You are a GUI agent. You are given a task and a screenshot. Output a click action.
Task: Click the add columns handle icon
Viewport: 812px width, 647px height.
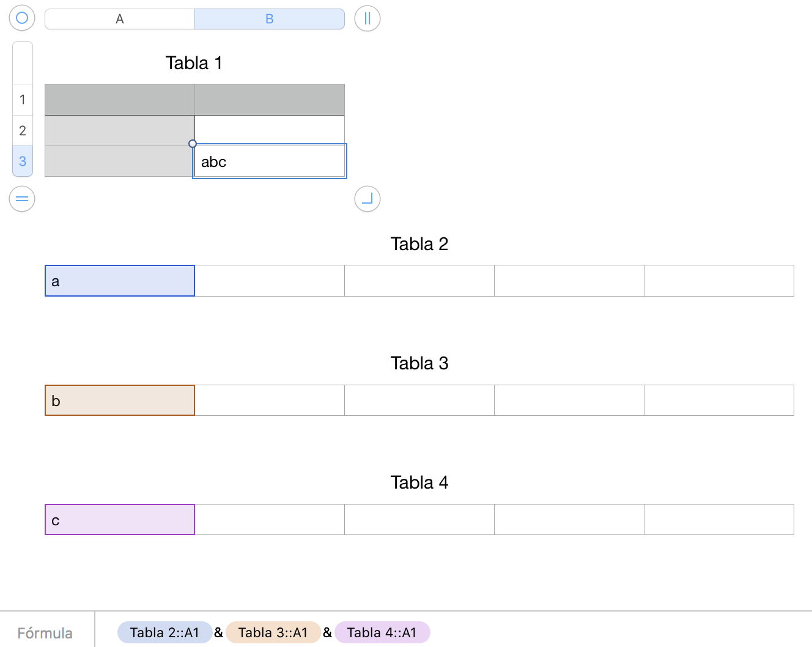tap(367, 18)
